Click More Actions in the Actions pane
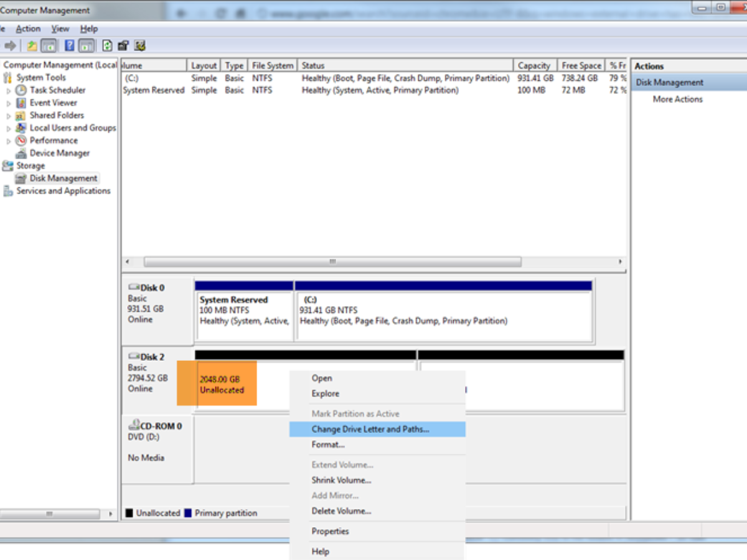 click(x=677, y=99)
